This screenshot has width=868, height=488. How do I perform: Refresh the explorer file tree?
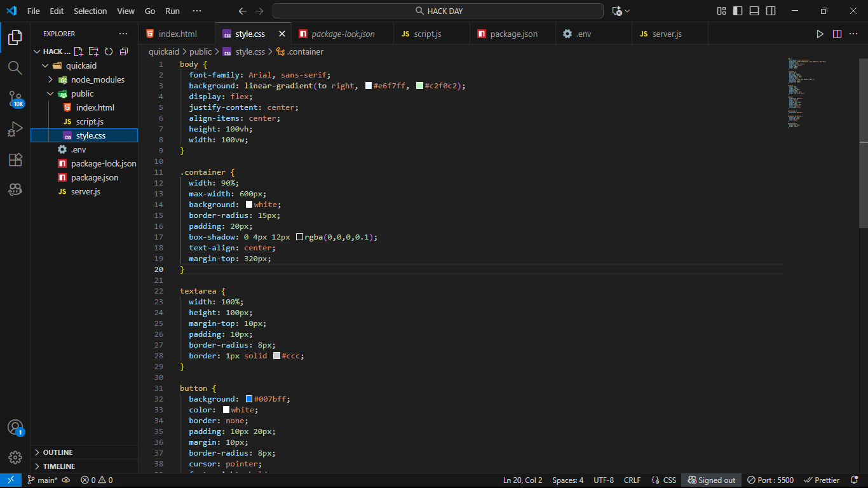click(109, 51)
